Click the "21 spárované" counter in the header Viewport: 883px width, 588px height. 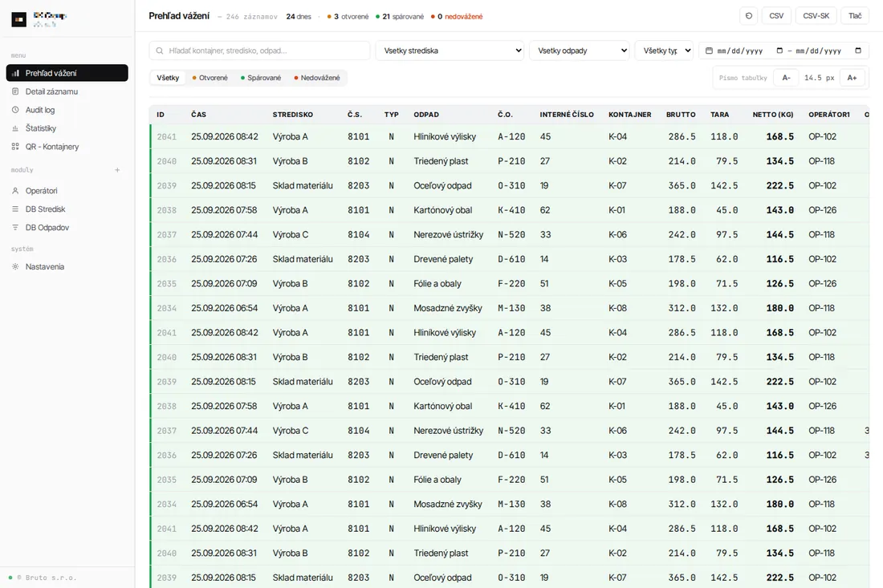tap(400, 16)
